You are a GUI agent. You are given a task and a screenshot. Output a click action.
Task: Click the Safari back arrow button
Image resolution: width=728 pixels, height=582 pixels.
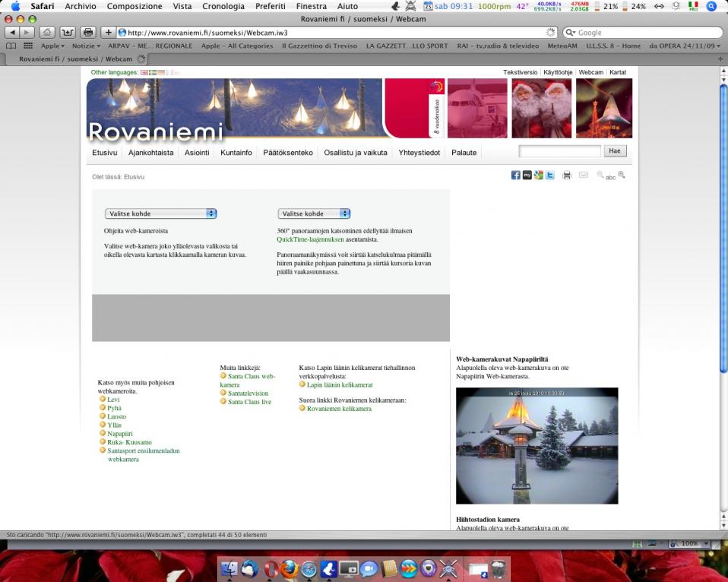point(12,33)
